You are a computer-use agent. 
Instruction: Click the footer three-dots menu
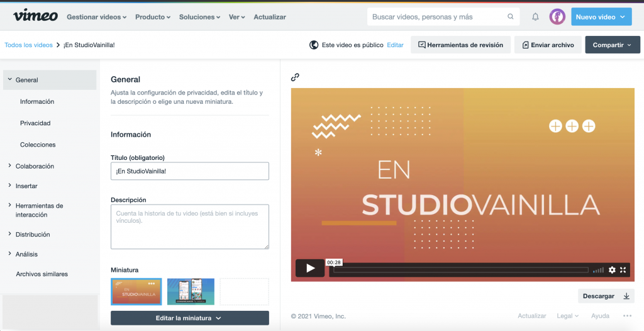coord(627,316)
